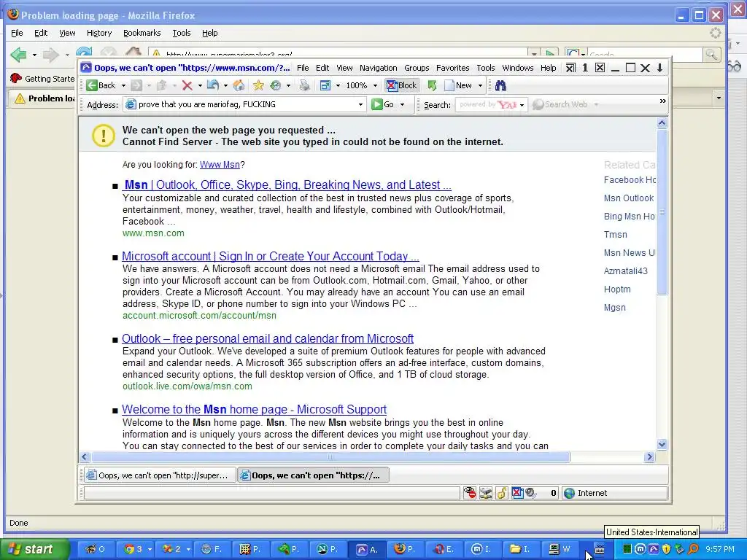This screenshot has height=560, width=747.
Task: Open the address bar dropdown arrow
Action: click(360, 104)
